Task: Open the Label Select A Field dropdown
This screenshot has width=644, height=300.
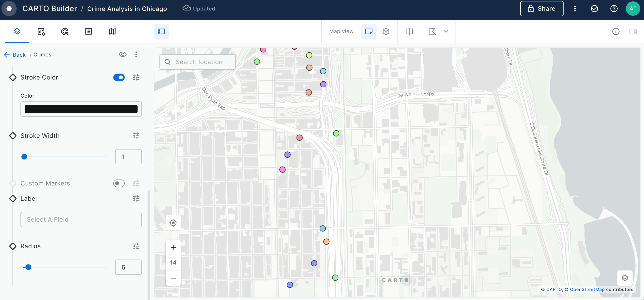Action: pyautogui.click(x=81, y=220)
